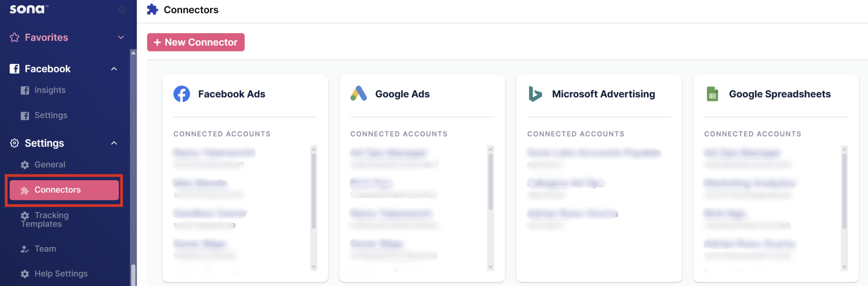Click the Google Spreadsheets sheet icon

712,94
